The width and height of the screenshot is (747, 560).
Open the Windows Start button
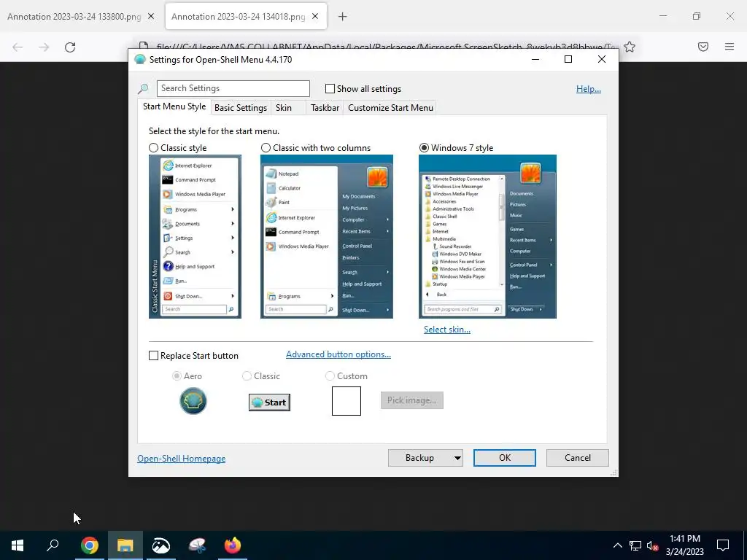(18, 545)
